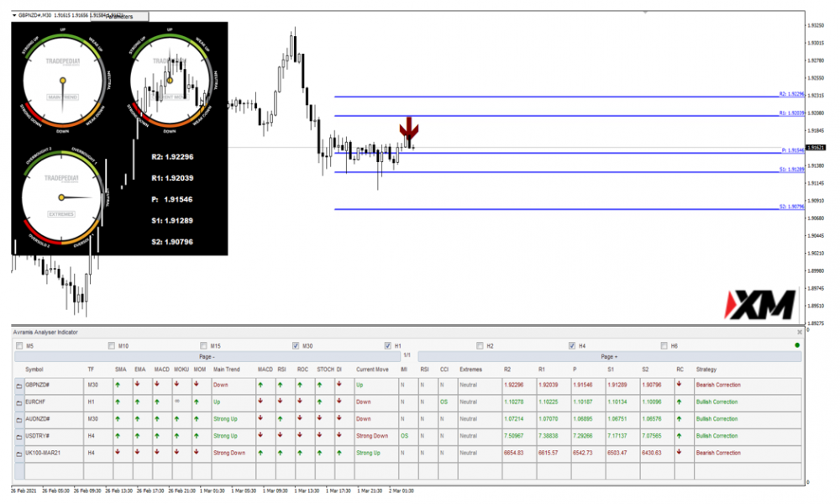Click the SMA down arrow in UK100-MAR21 row
The image size is (840, 504).
pos(118,453)
